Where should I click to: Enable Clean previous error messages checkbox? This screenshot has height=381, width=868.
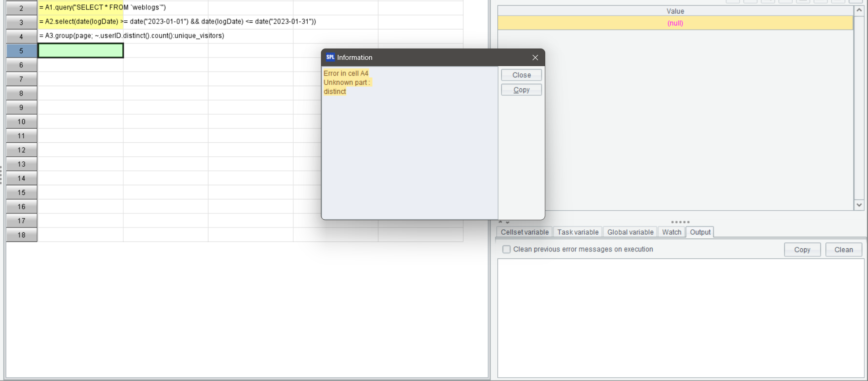click(506, 249)
